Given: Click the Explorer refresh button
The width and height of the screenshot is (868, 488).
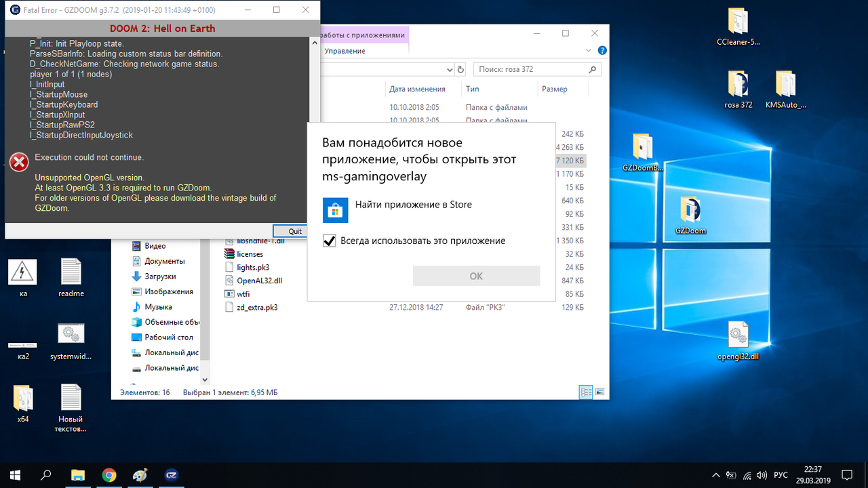Looking at the screenshot, I should coord(460,69).
